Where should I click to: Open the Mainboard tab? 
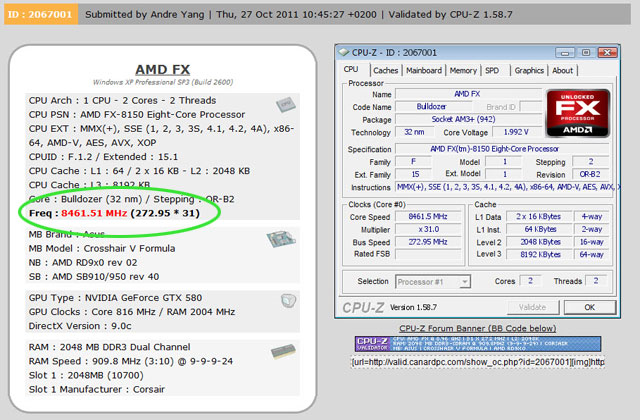click(424, 71)
